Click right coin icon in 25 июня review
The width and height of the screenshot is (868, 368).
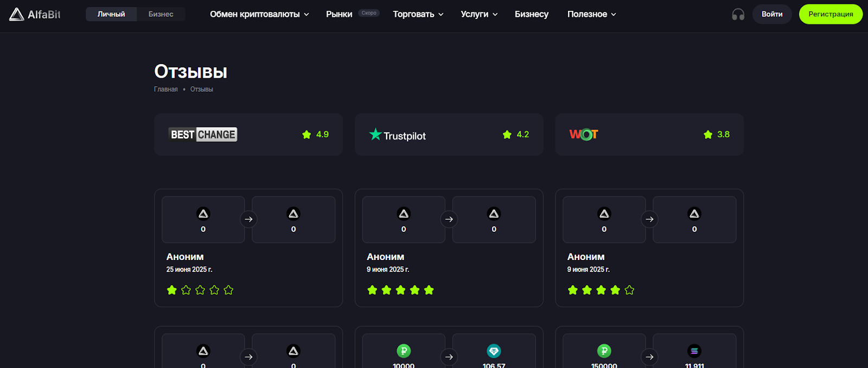pyautogui.click(x=293, y=213)
